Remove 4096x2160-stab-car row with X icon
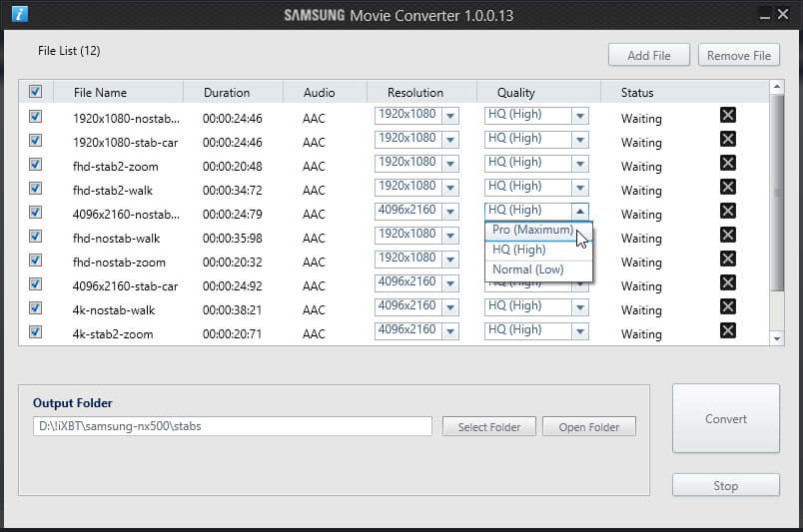 click(x=728, y=282)
